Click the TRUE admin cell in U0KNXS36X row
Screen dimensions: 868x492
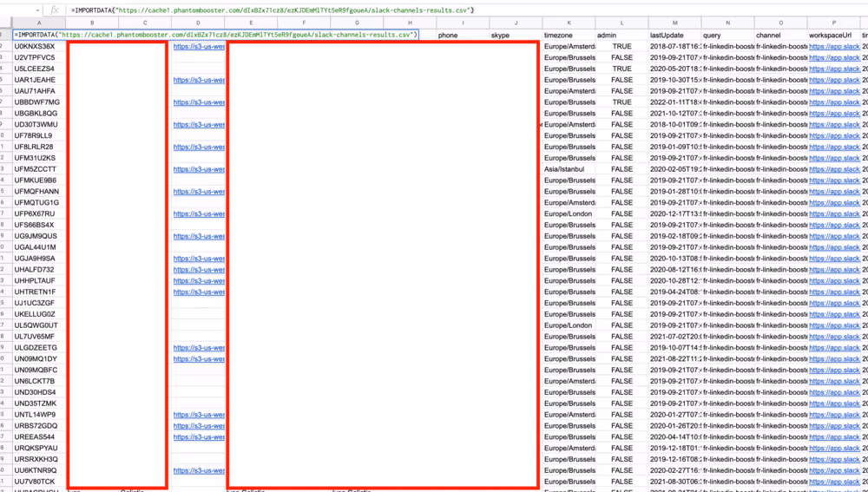coord(621,47)
